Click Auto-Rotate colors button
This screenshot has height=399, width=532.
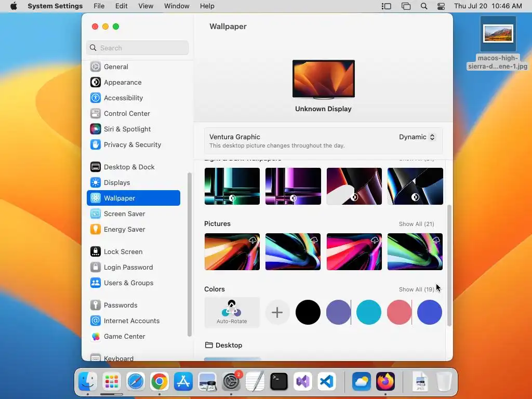[x=232, y=312]
